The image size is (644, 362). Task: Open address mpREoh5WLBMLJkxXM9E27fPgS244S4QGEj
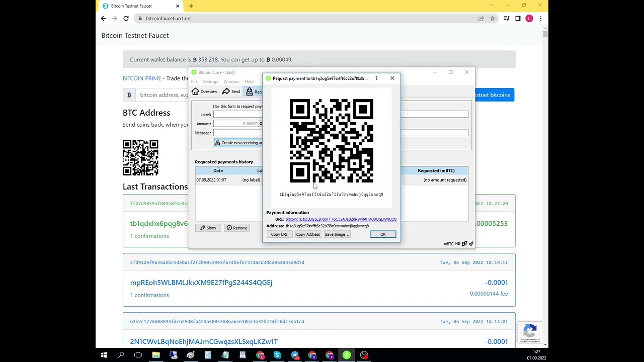(201, 283)
